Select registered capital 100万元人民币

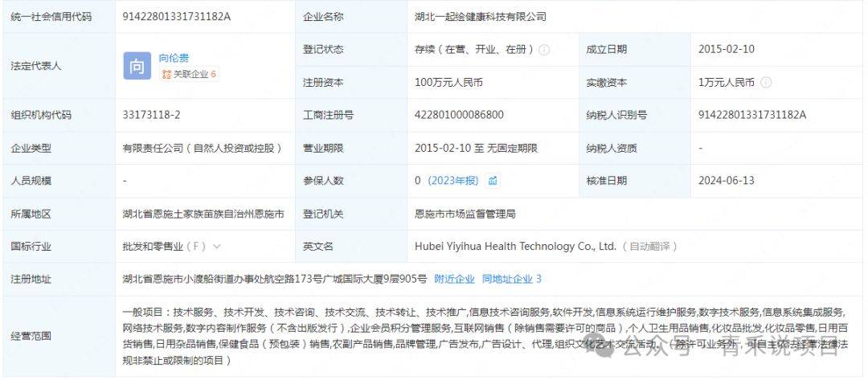pos(448,83)
